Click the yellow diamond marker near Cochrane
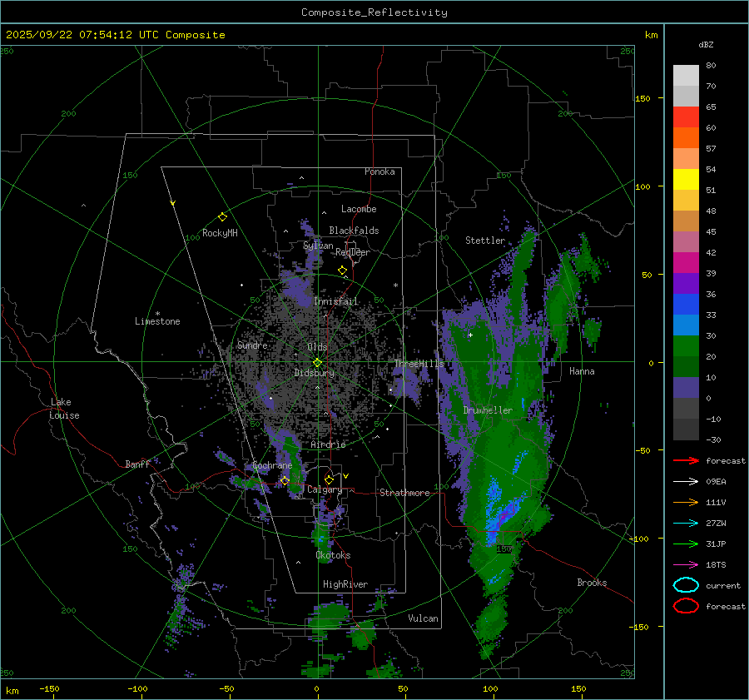Image resolution: width=749 pixels, height=700 pixels. tap(285, 480)
